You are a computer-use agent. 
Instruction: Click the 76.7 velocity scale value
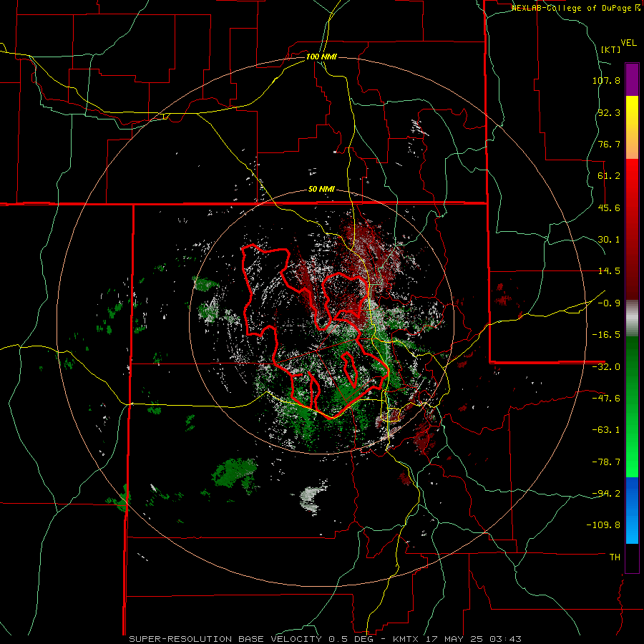[x=609, y=144]
